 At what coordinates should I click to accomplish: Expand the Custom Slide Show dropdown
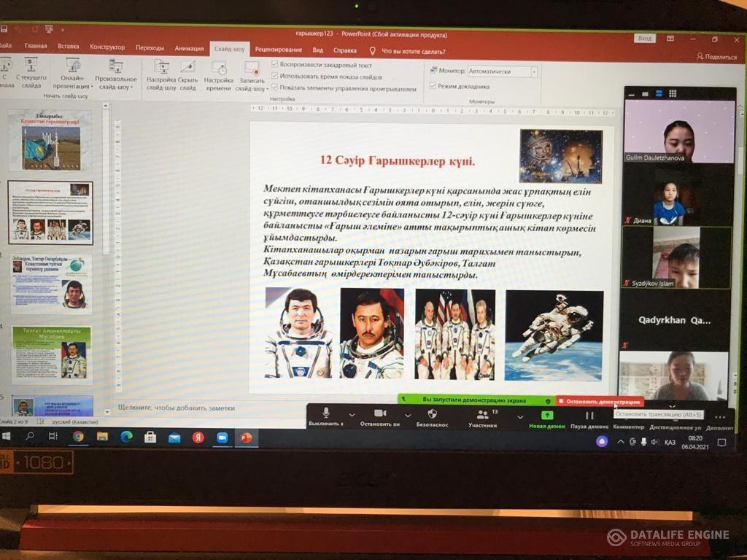116,75
